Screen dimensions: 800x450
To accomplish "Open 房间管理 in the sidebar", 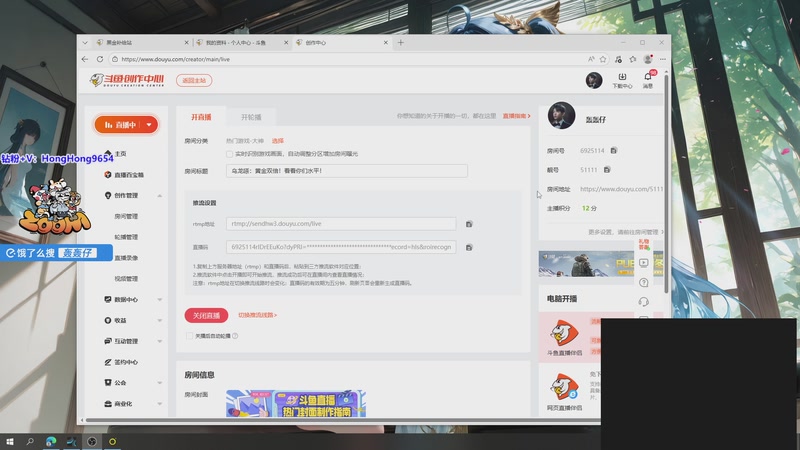I will click(126, 216).
